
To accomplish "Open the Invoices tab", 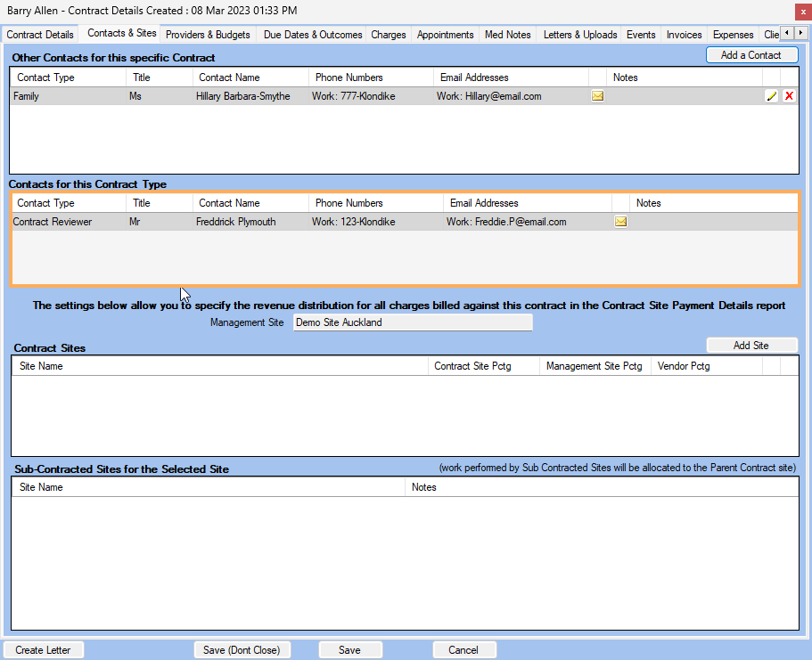I will pyautogui.click(x=685, y=35).
